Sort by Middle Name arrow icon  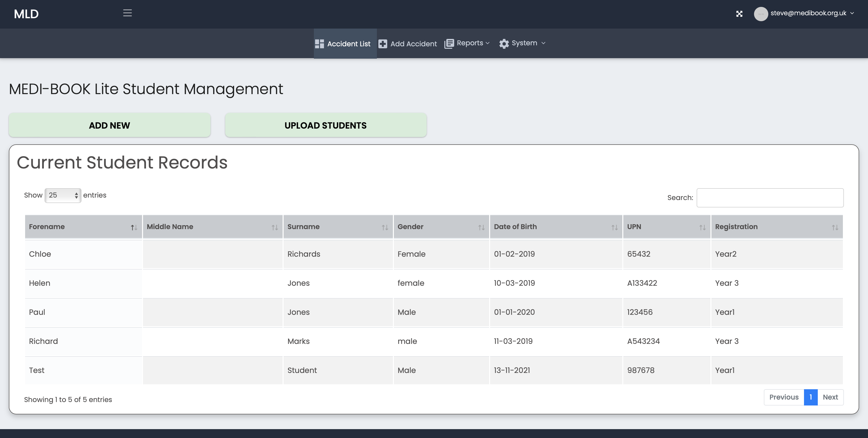pos(275,228)
